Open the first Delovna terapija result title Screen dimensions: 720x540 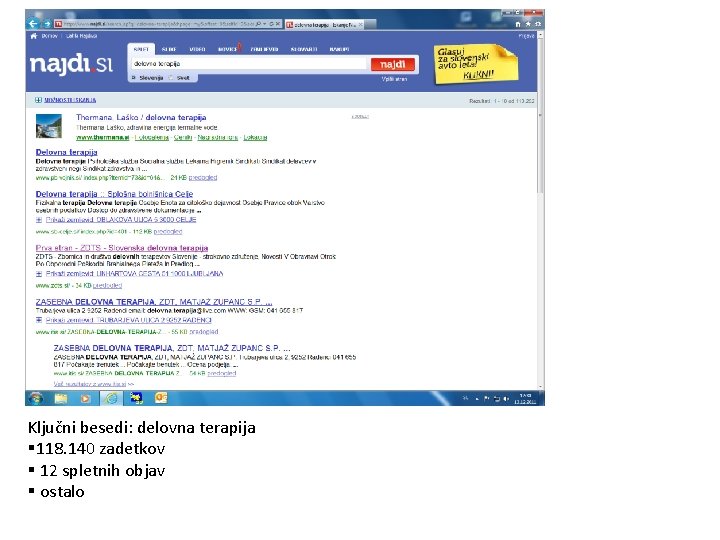point(67,152)
